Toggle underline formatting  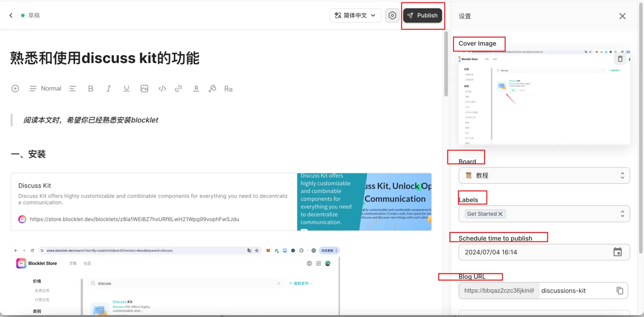[x=126, y=89]
